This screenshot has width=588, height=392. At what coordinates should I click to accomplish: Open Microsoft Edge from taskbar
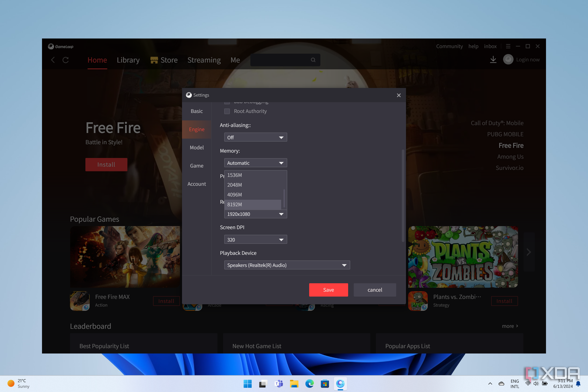coord(309,384)
